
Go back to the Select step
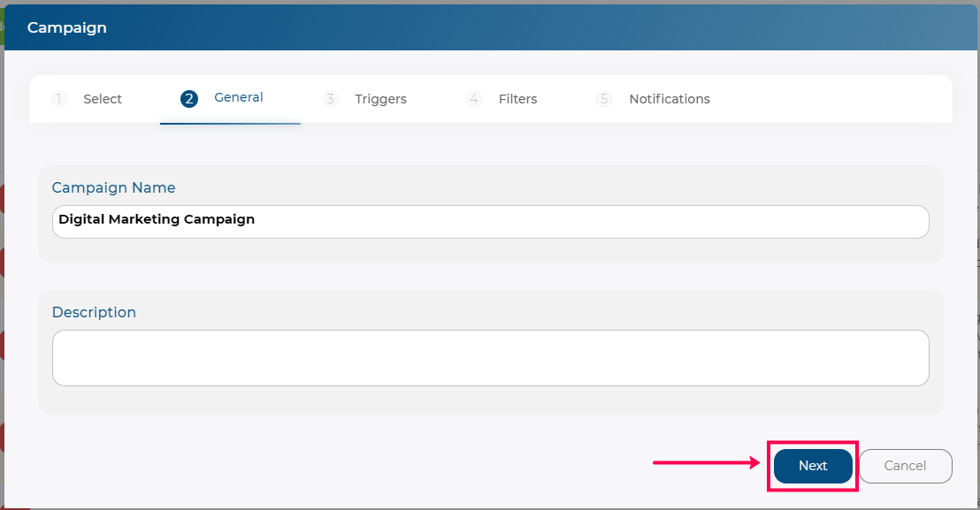[103, 99]
